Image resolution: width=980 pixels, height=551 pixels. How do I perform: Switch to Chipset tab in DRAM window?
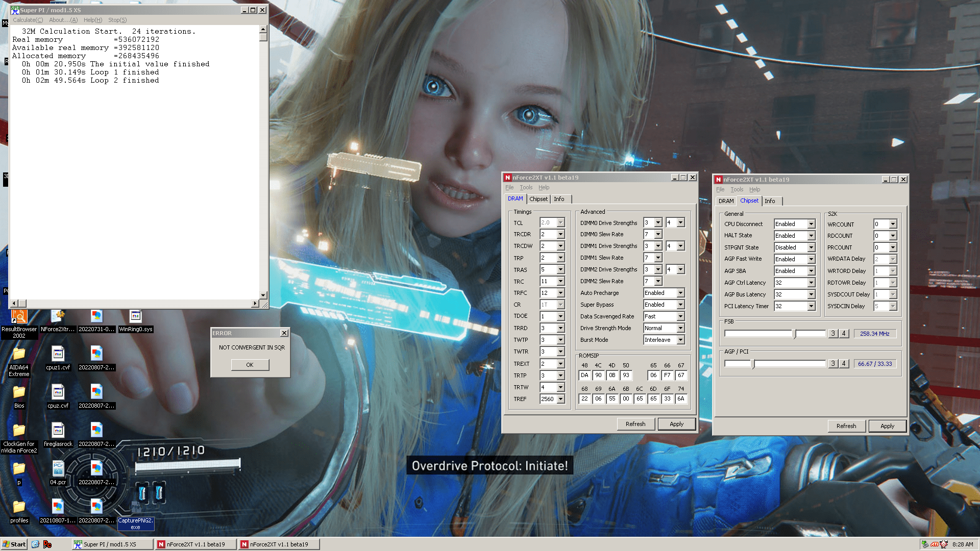click(x=538, y=199)
